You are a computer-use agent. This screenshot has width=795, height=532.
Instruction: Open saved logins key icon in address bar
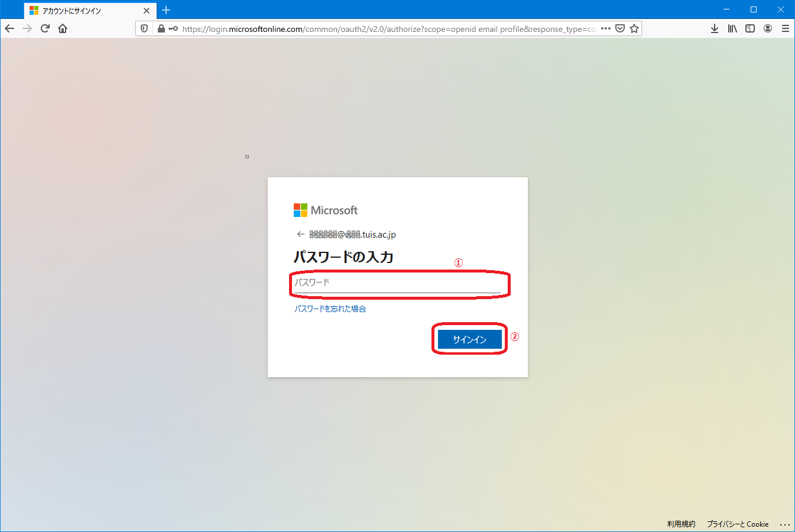[173, 28]
